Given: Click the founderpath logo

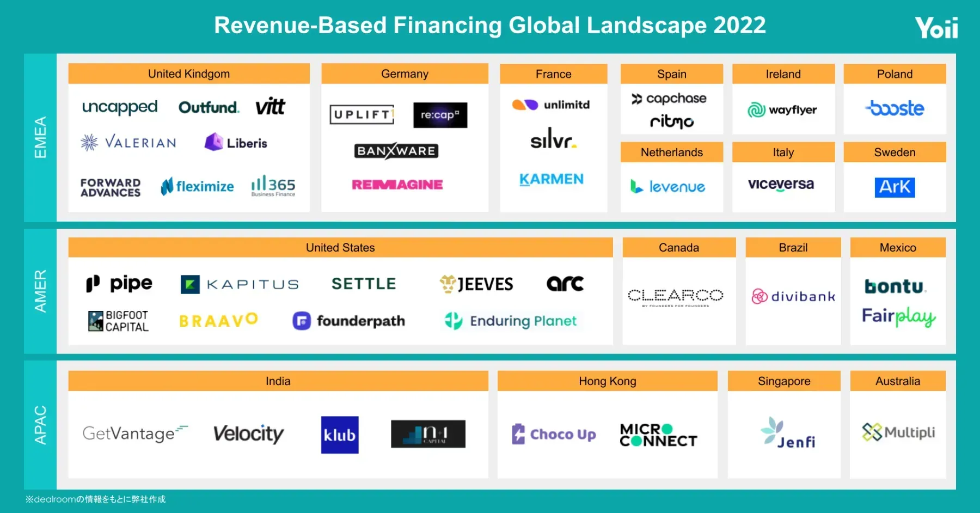Looking at the screenshot, I should 348,321.
